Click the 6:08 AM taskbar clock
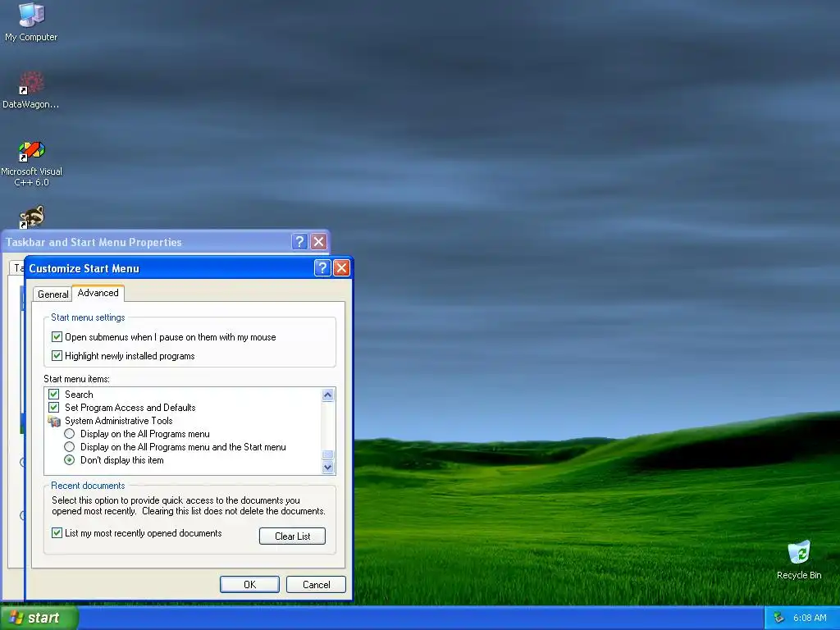Screen dimensions: 840x630 pos(810,618)
